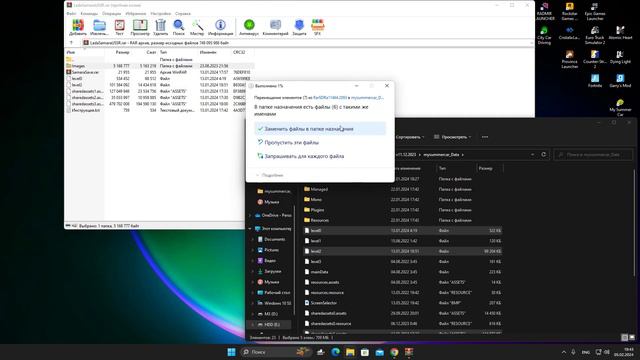Expand the Documents tree node
This screenshot has height=360, width=640.
click(253, 240)
